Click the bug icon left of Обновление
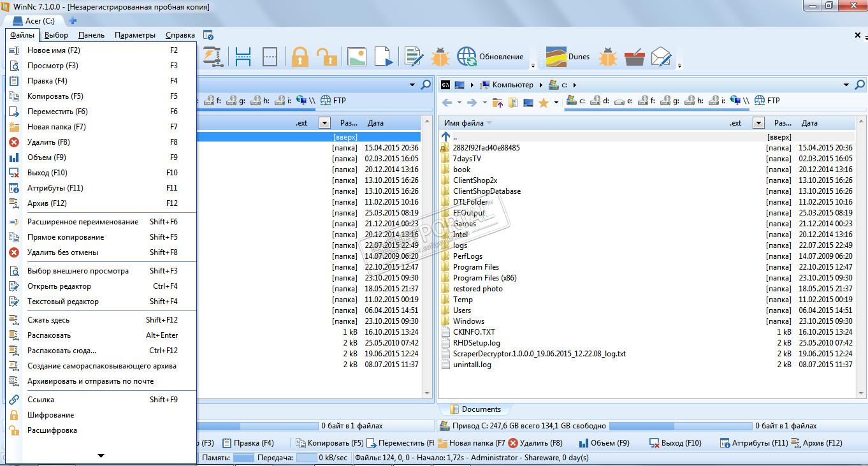This screenshot has height=466, width=868. (440, 57)
